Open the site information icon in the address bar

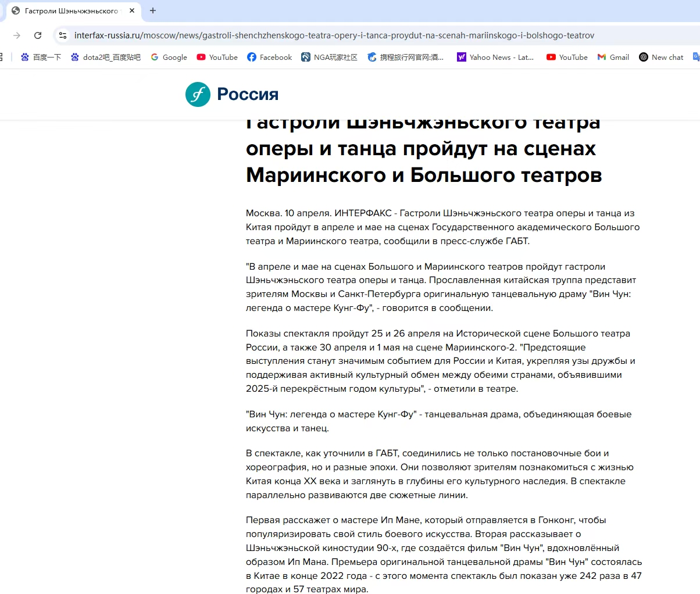[63, 35]
